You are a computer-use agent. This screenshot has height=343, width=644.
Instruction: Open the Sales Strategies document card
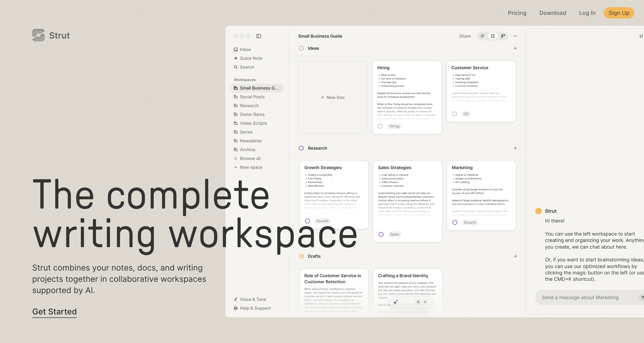pyautogui.click(x=408, y=201)
